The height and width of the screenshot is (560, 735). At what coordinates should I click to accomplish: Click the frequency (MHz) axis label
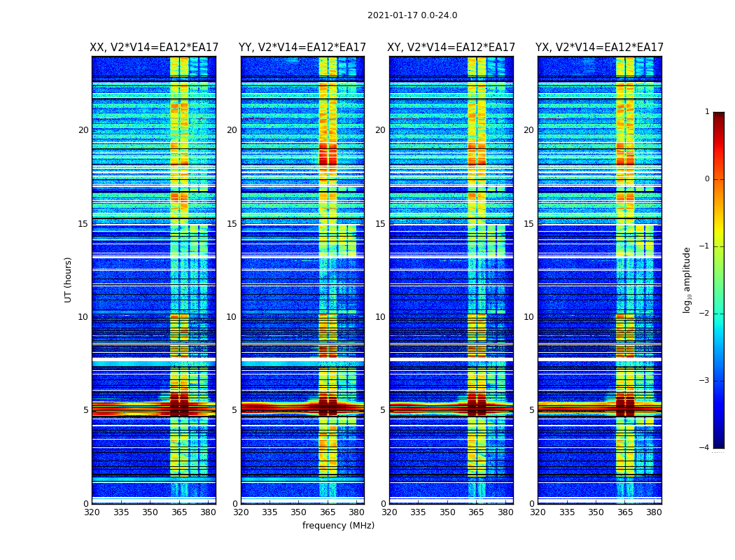click(338, 525)
